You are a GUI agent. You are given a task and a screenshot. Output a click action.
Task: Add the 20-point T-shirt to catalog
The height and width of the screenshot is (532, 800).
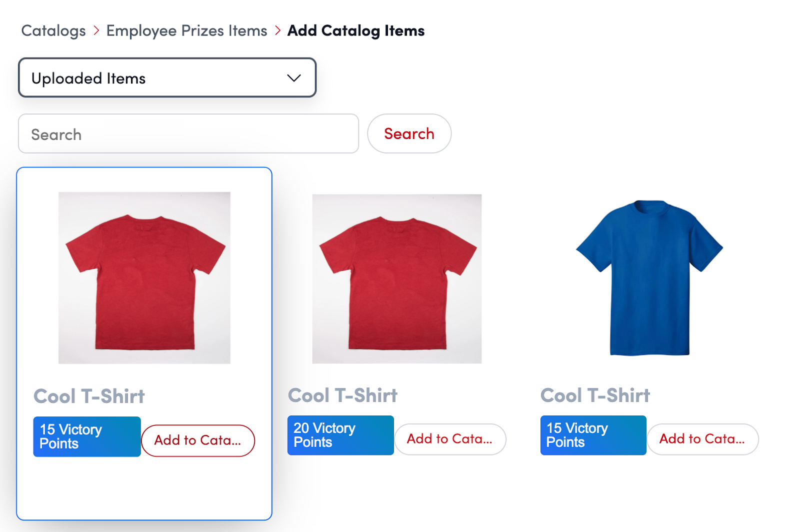pyautogui.click(x=450, y=439)
